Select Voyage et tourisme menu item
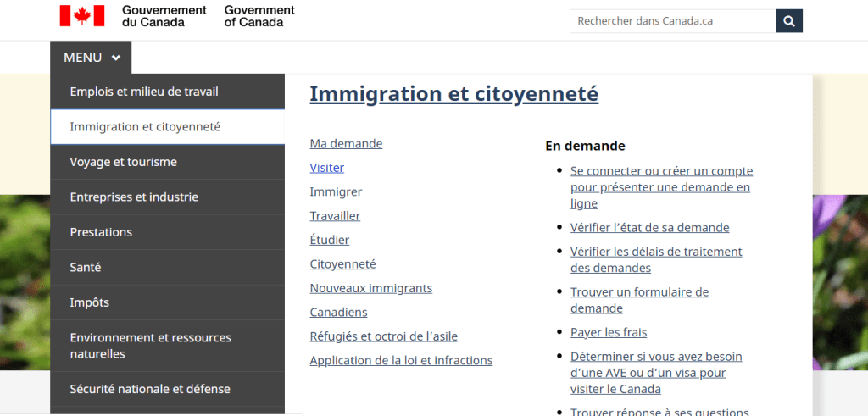This screenshot has height=416, width=868. (x=167, y=162)
